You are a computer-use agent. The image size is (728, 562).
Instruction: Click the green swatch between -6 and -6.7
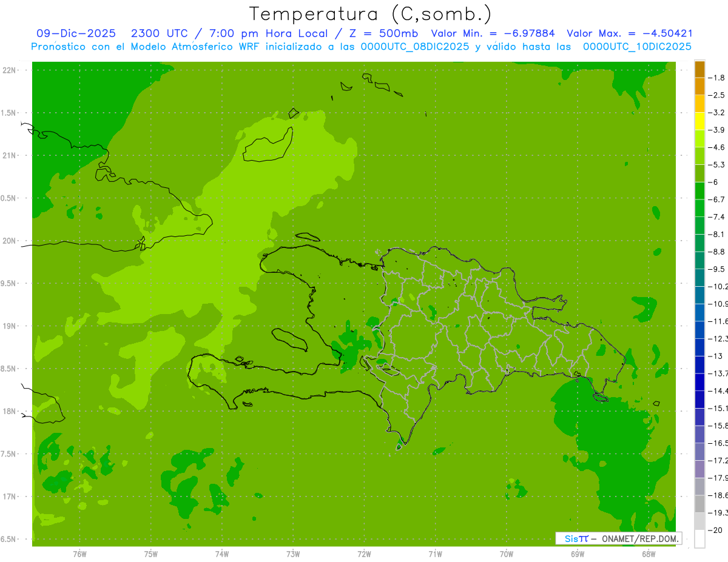[699, 190]
